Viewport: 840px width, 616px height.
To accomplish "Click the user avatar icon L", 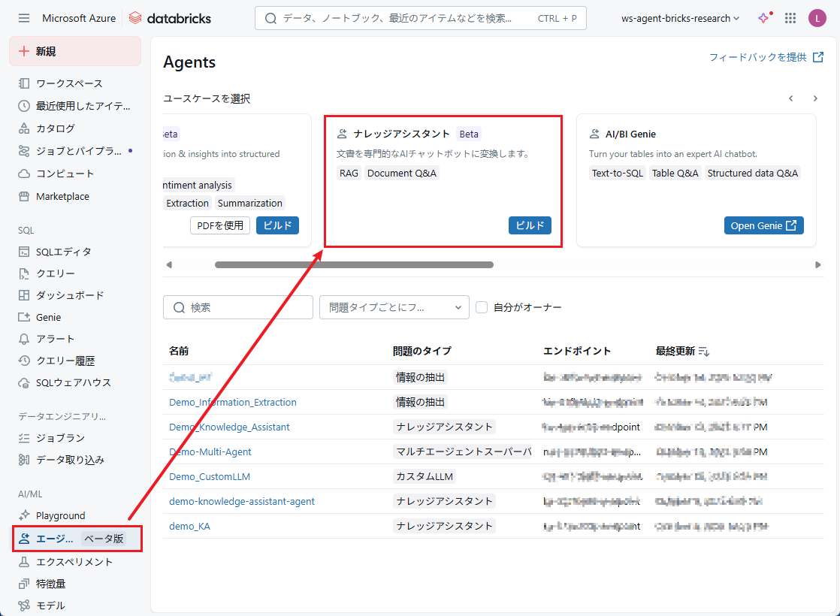I will tap(817, 18).
